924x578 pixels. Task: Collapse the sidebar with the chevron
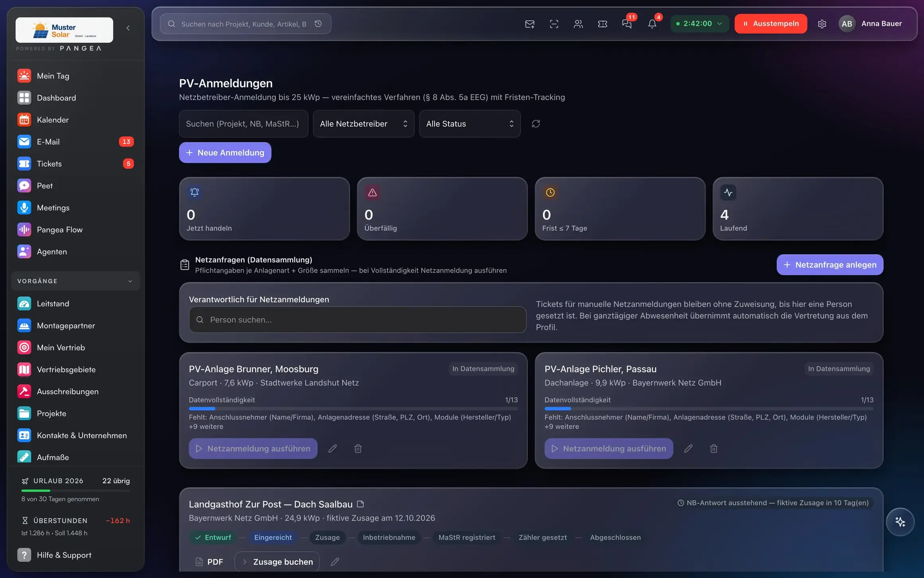(128, 28)
